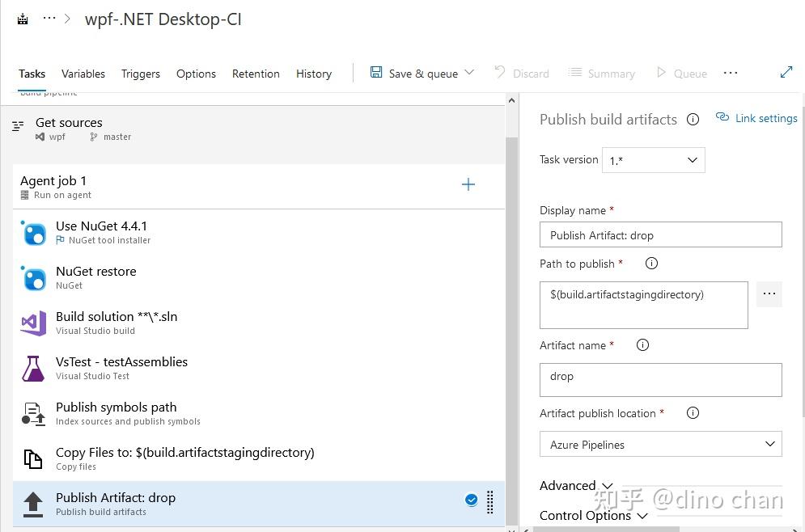Focus the Path to publish text box
Image resolution: width=805 pixels, height=532 pixels.
coord(644,305)
